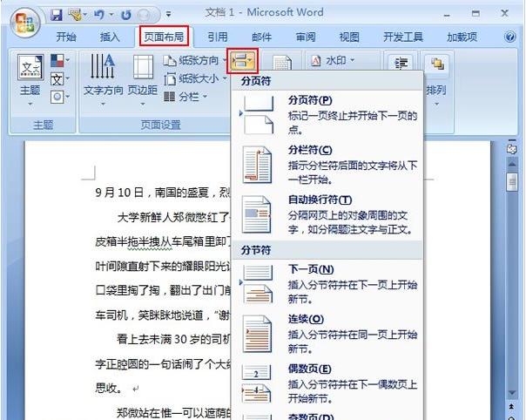This screenshot has width=526, height=420.
Task: Insert 分页符(P) page break
Action: point(327,115)
